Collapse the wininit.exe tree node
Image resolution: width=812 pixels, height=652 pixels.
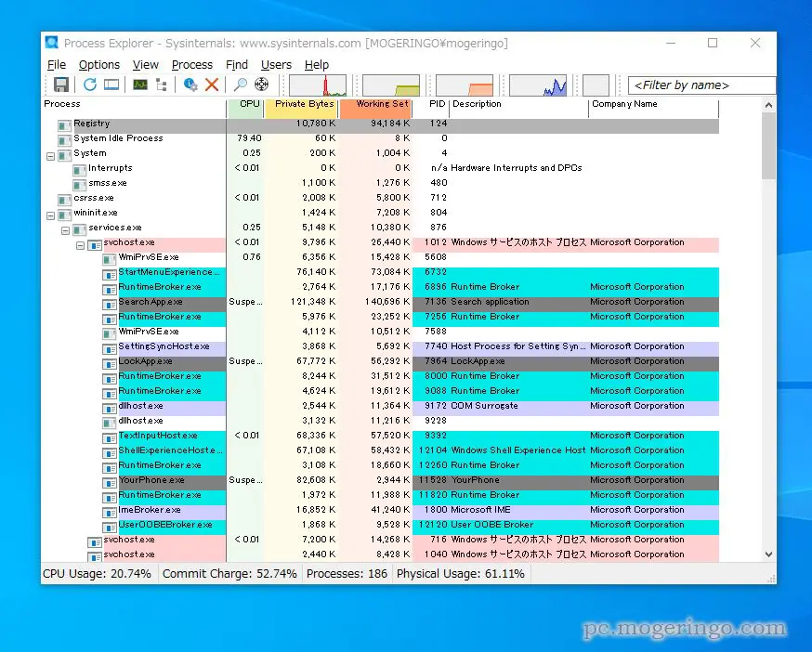(50, 215)
